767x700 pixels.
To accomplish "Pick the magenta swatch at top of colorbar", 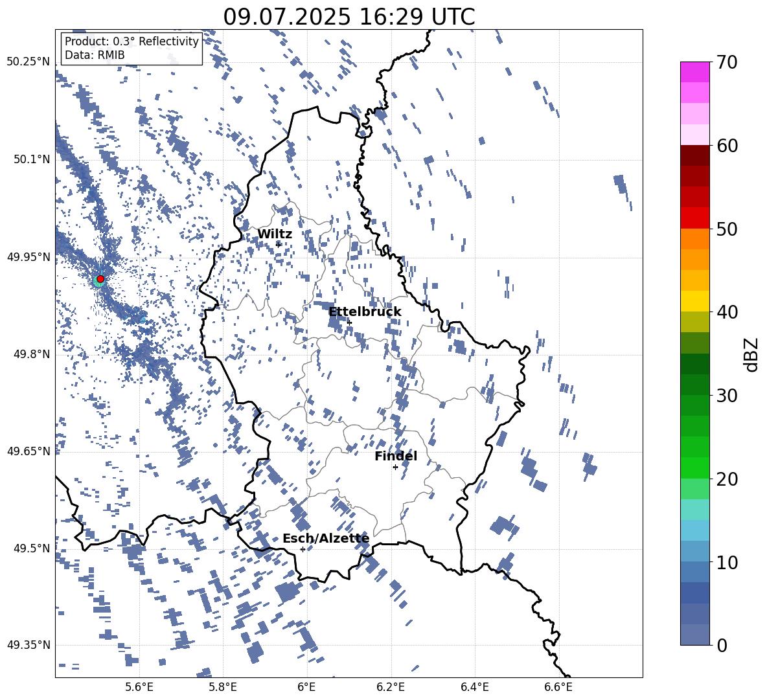I will tap(695, 73).
